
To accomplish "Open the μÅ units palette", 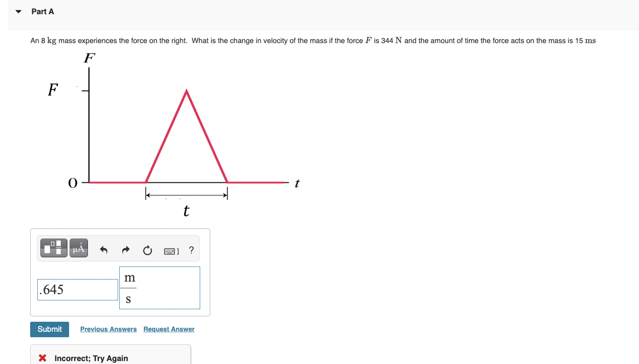I will pyautogui.click(x=78, y=248).
